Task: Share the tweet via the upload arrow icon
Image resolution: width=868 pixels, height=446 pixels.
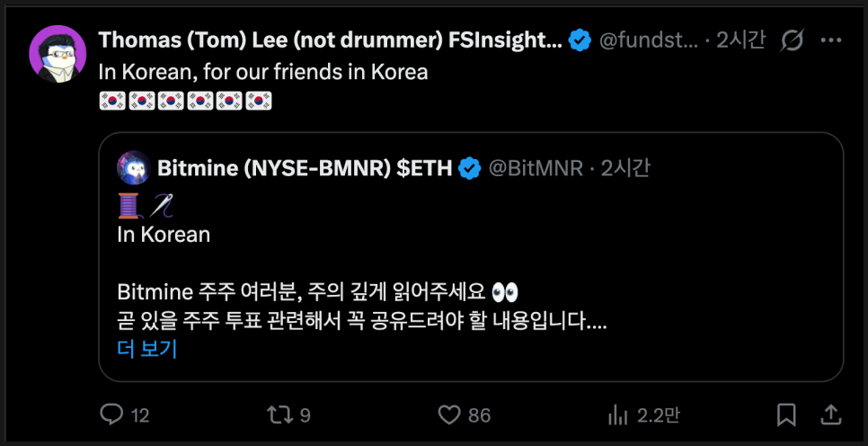Action: (832, 415)
